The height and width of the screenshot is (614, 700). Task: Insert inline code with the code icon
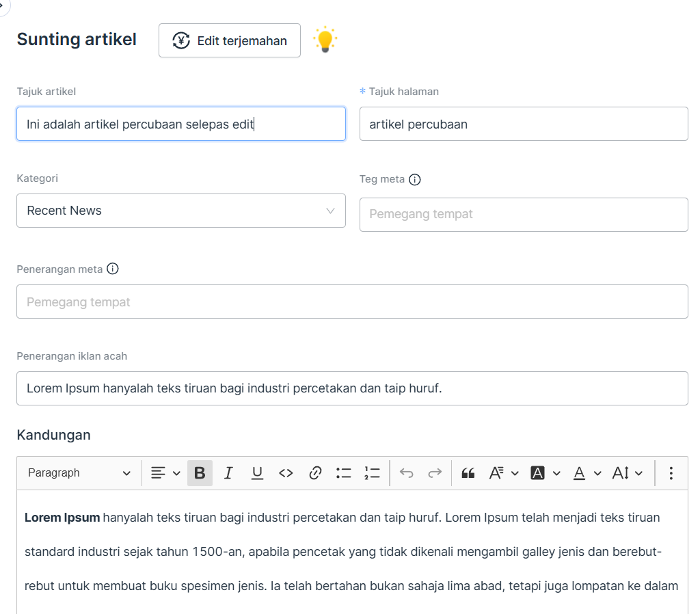[286, 473]
